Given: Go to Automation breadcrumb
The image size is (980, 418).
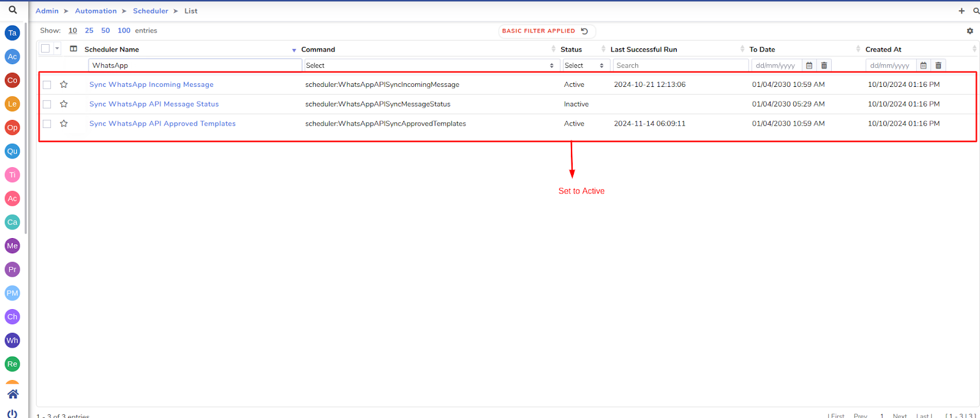Looking at the screenshot, I should click(x=96, y=11).
